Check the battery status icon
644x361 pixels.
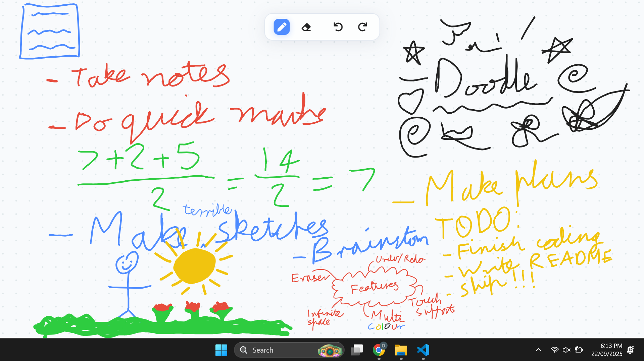[579, 350]
